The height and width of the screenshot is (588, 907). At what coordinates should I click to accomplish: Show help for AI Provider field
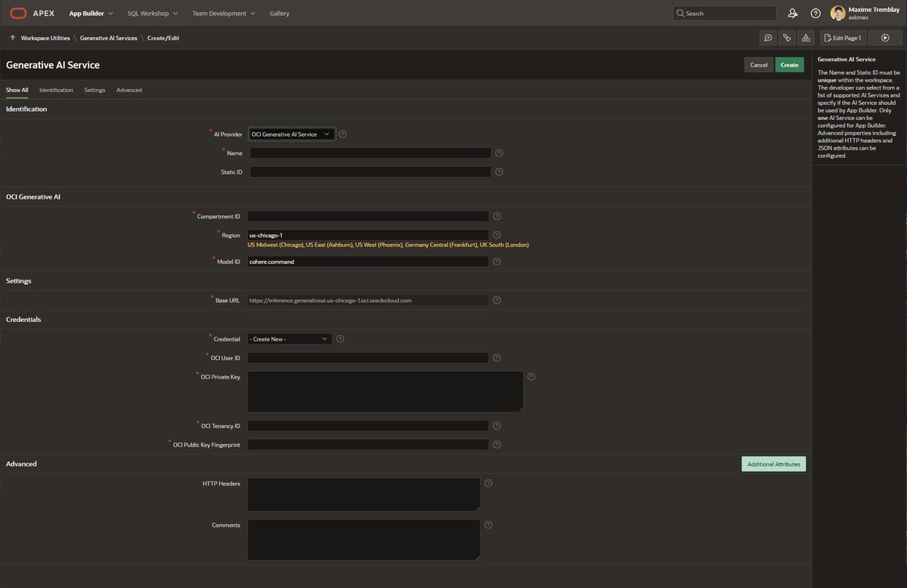point(342,134)
